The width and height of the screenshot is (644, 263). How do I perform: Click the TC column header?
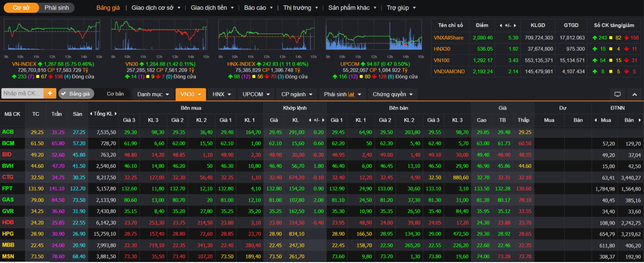(x=36, y=114)
